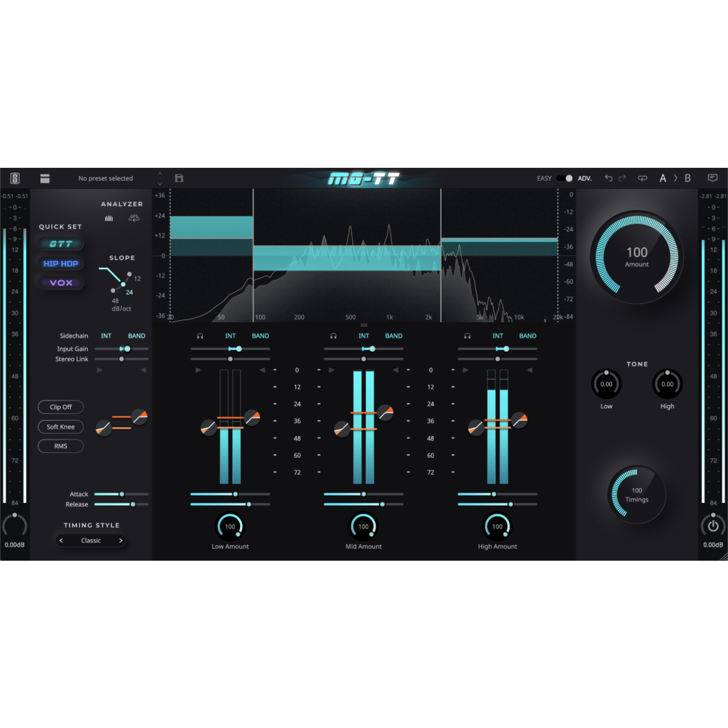Click the save preset disk icon
This screenshot has height=728, width=728.
point(179,178)
